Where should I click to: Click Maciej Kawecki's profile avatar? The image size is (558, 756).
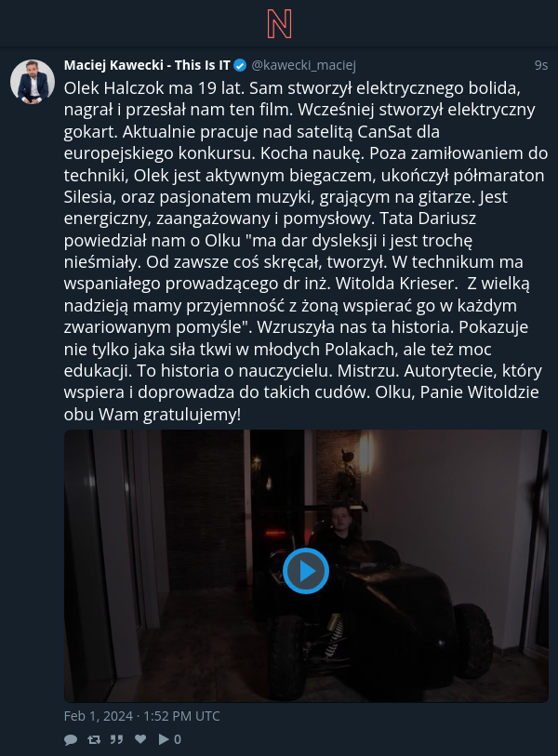coord(33,82)
